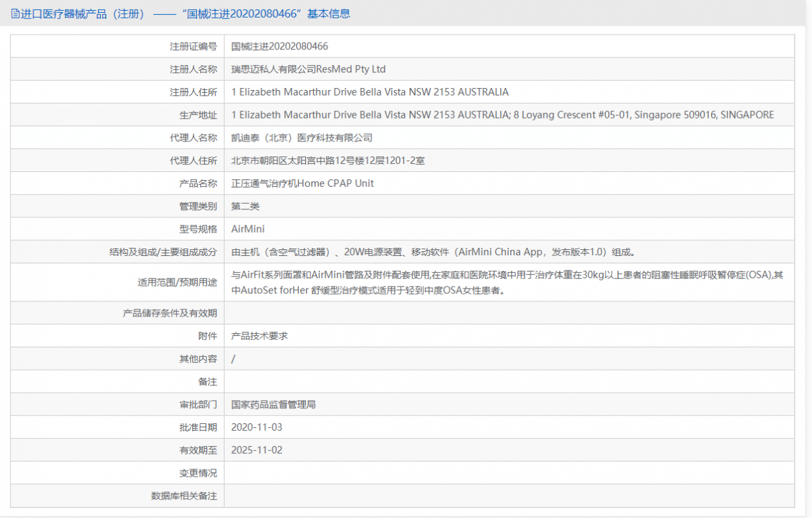Image resolution: width=812 pixels, height=518 pixels.
Task: Click the '适用范围/预期用途' label
Action: (177, 282)
